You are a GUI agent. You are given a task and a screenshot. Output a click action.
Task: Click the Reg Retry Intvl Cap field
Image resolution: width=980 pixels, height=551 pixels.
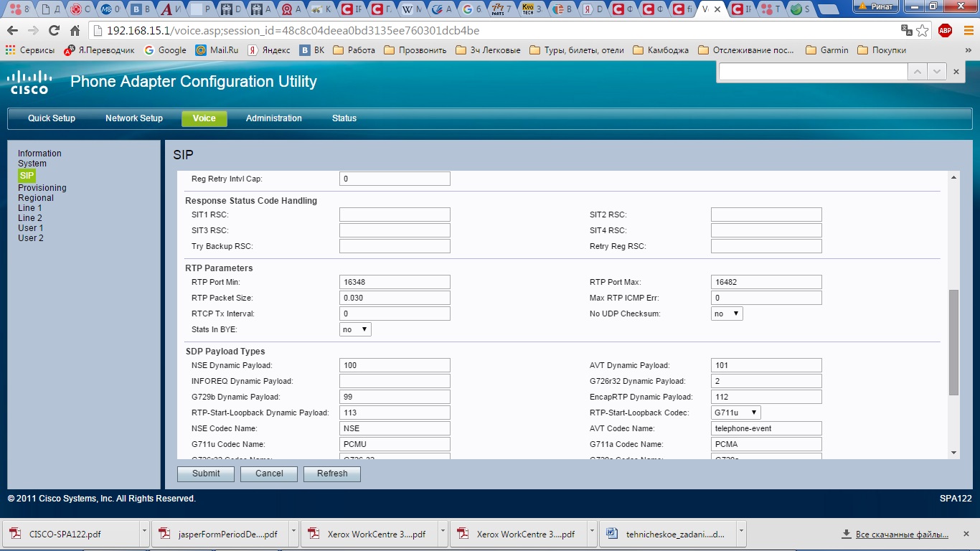coord(395,179)
